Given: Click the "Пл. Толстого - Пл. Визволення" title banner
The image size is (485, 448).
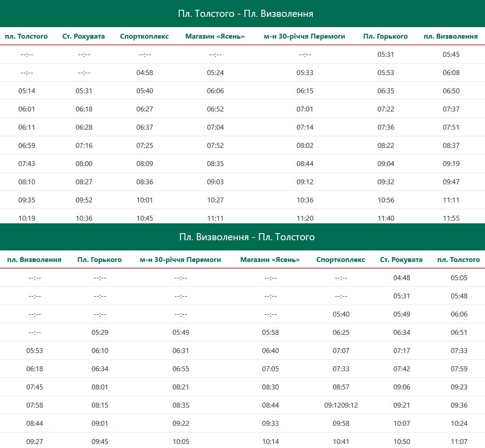Looking at the screenshot, I should coord(245,14).
